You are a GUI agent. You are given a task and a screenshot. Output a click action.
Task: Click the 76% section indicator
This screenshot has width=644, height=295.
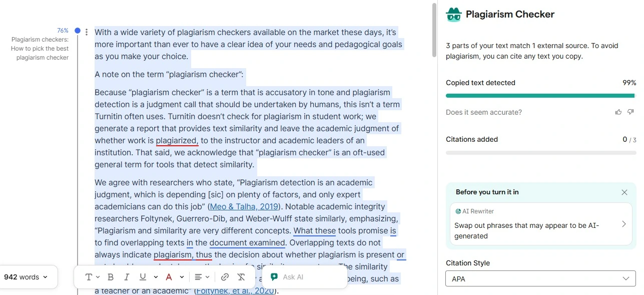[63, 31]
